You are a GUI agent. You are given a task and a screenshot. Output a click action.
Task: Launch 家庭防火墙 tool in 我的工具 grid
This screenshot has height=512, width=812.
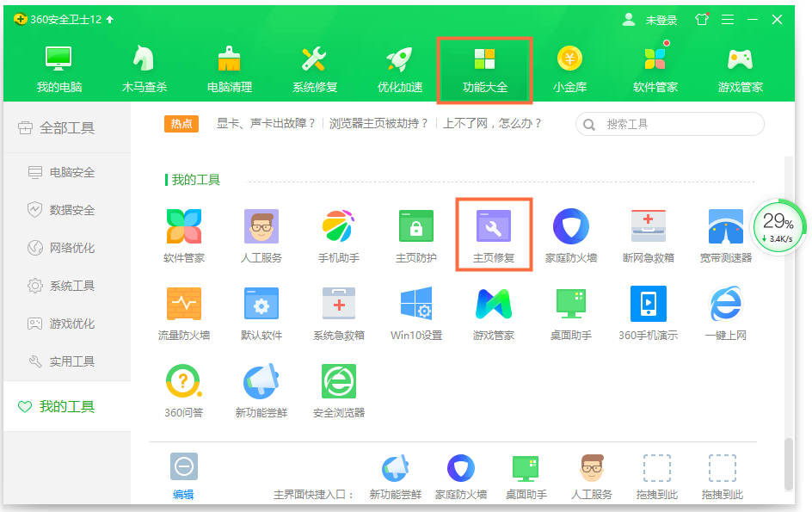coord(570,236)
